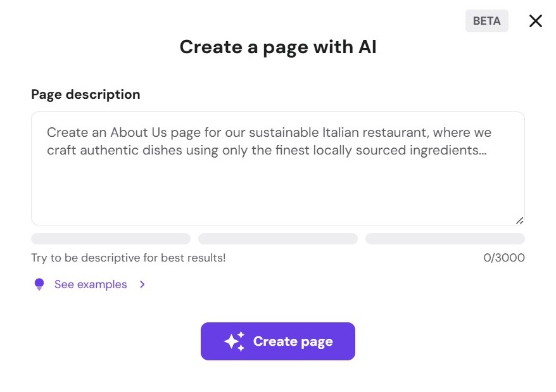Click the placeholder text about the Italian restaurant
The width and height of the screenshot is (556, 392).
pos(268,141)
